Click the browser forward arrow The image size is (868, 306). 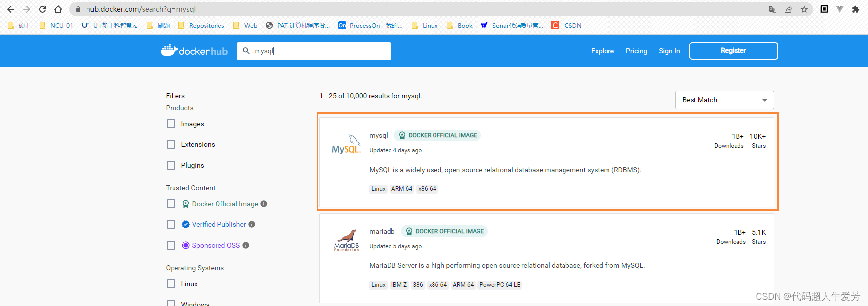coord(27,9)
